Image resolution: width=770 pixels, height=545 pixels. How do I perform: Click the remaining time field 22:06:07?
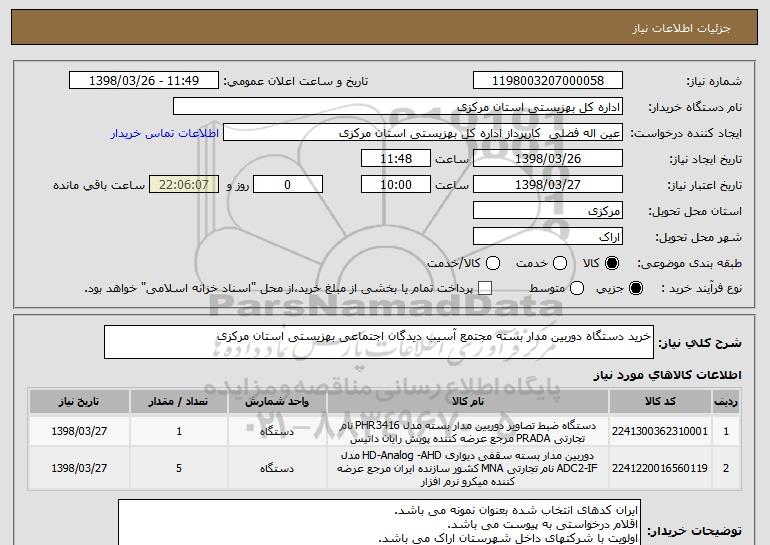click(184, 185)
